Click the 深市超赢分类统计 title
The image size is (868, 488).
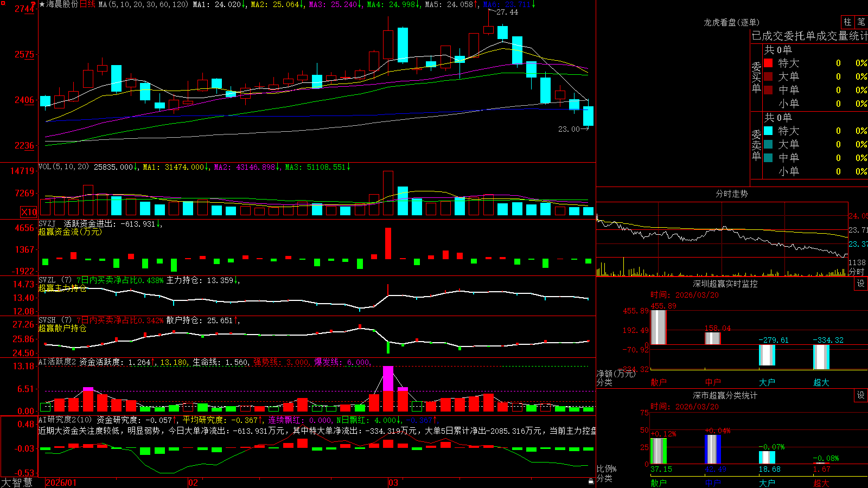click(x=725, y=395)
